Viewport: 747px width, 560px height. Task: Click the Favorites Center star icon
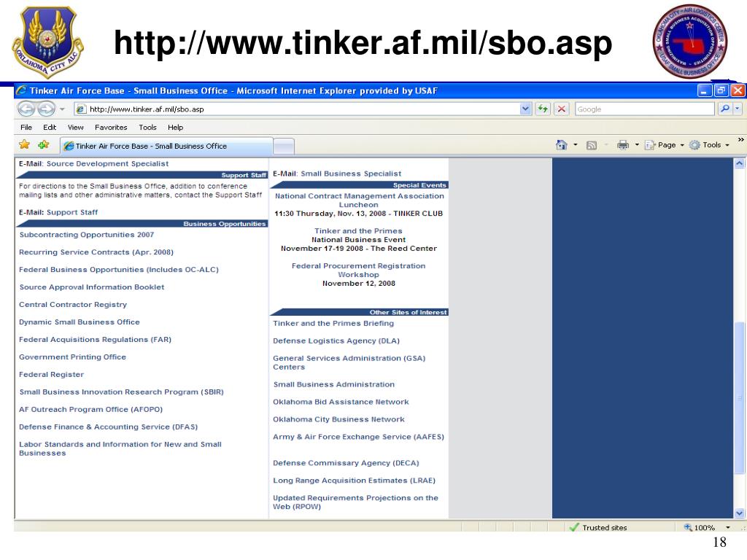tap(24, 144)
